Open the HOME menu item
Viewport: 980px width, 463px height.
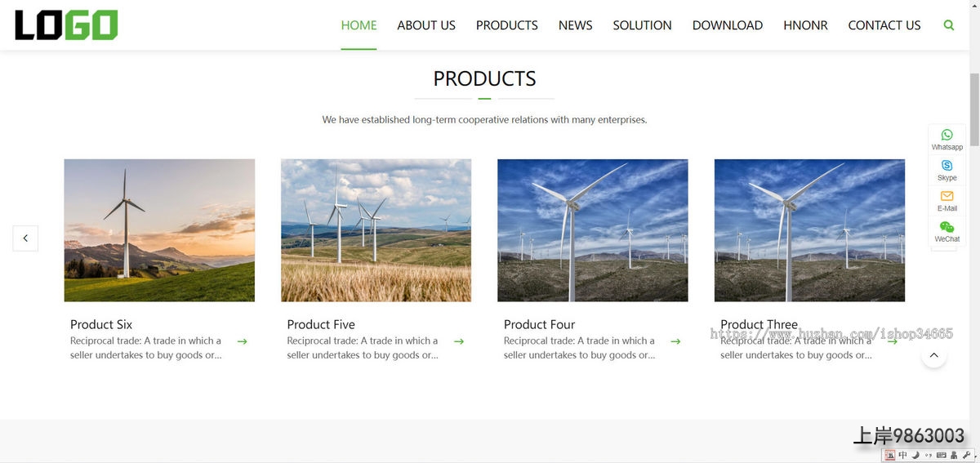[359, 25]
